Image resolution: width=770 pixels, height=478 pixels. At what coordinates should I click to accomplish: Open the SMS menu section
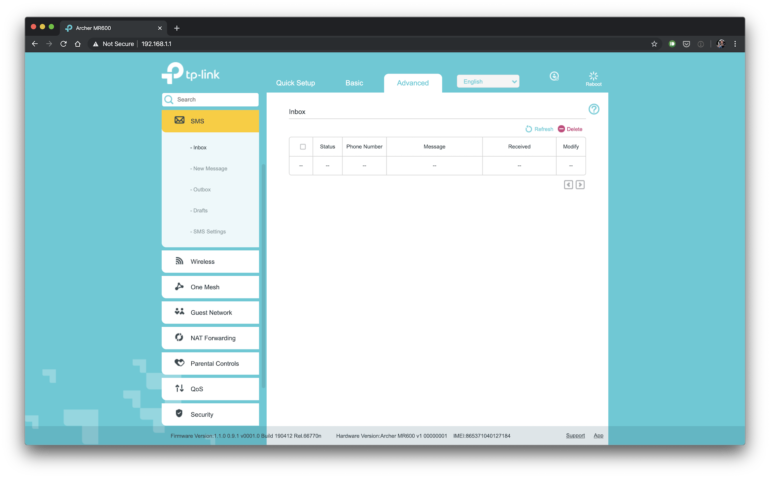[210, 121]
